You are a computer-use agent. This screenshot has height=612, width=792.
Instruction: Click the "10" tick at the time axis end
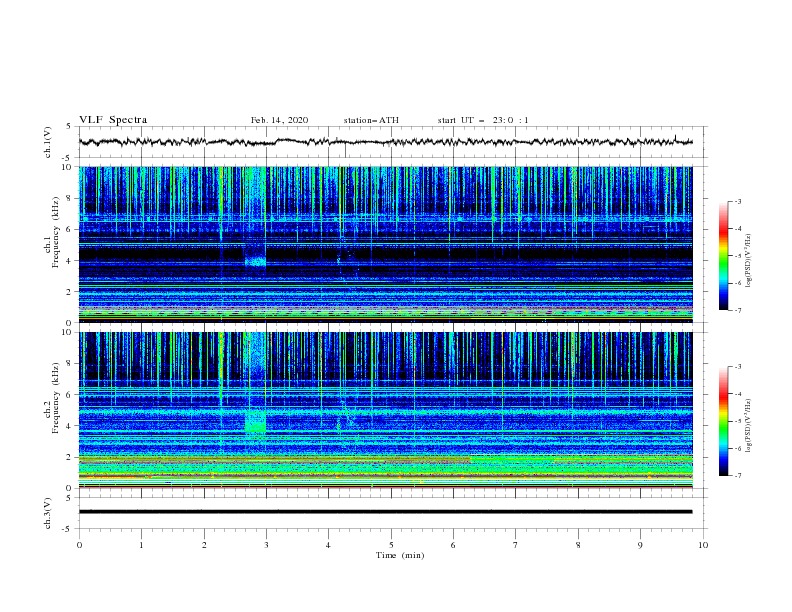(x=703, y=545)
